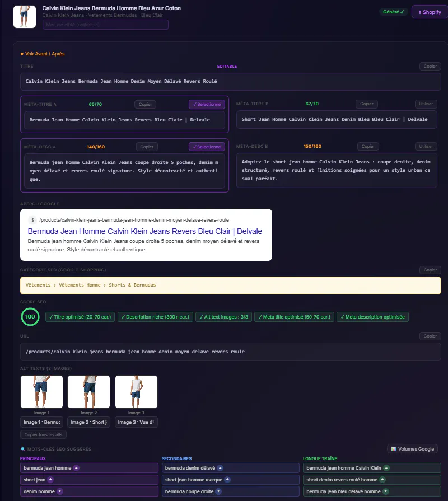Click 'Meta title optimisé (50-70 car.)' badge
The width and height of the screenshot is (448, 501).
295,317
